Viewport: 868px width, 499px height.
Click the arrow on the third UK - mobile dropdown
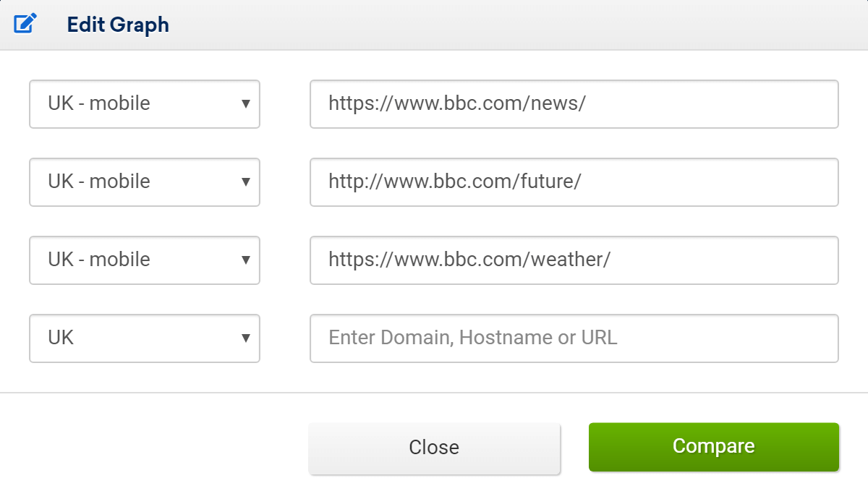coord(246,260)
